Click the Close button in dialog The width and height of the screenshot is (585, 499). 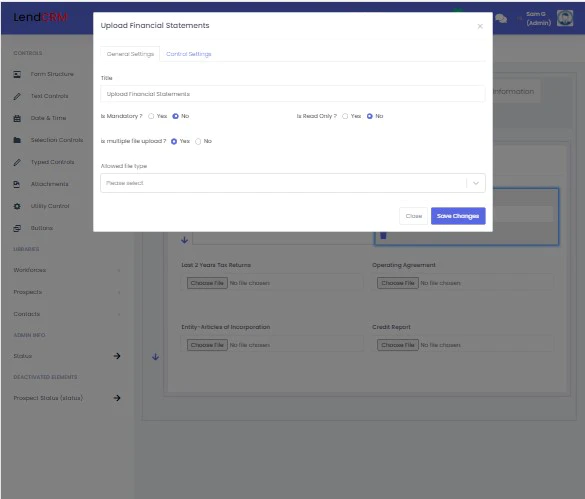tap(414, 216)
